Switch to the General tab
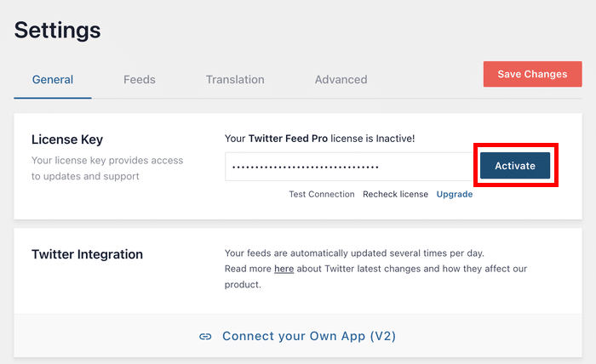Screen dimensions: 596x364 point(53,80)
